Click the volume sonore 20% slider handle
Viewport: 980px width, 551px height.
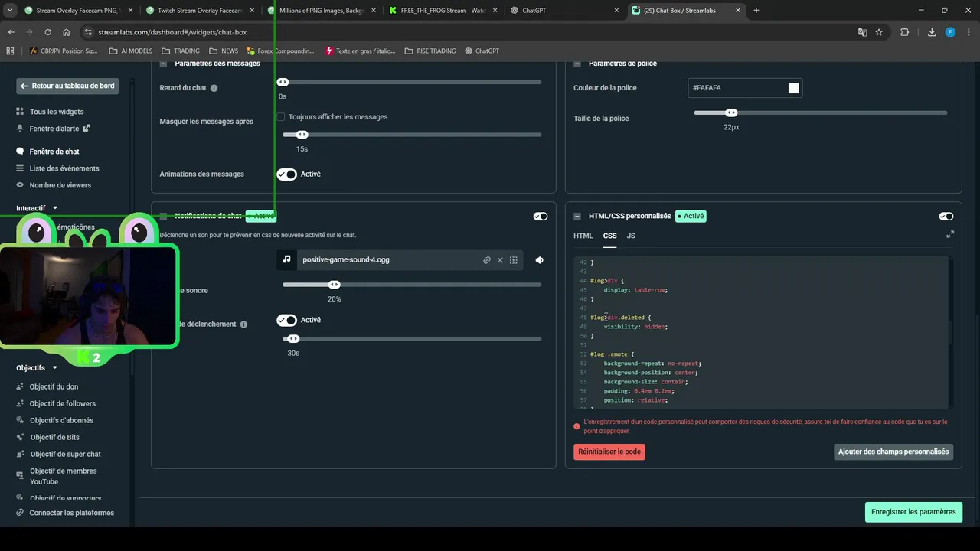(334, 285)
